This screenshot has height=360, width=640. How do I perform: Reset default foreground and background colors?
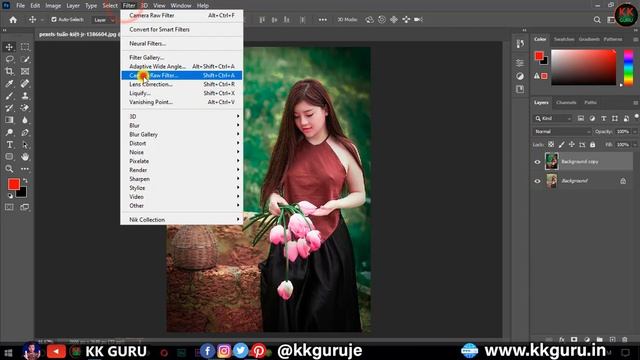click(10, 196)
